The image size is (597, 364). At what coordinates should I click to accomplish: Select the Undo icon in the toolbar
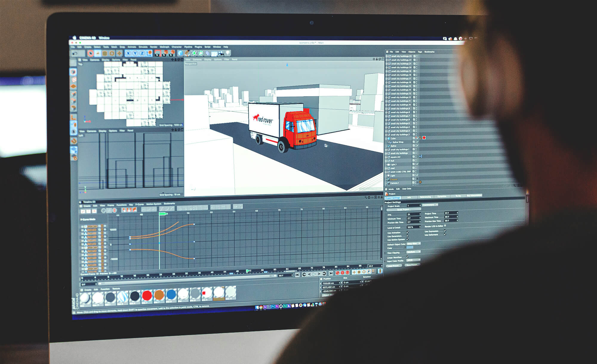pos(75,53)
